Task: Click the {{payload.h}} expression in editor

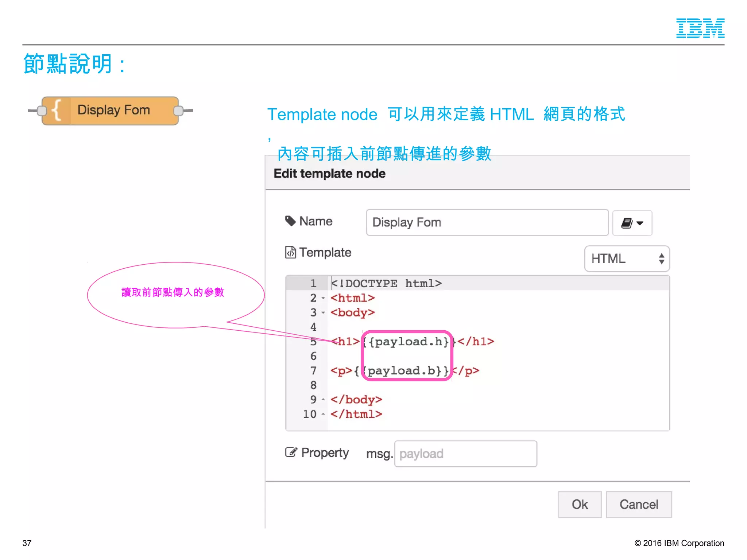Action: (409, 342)
